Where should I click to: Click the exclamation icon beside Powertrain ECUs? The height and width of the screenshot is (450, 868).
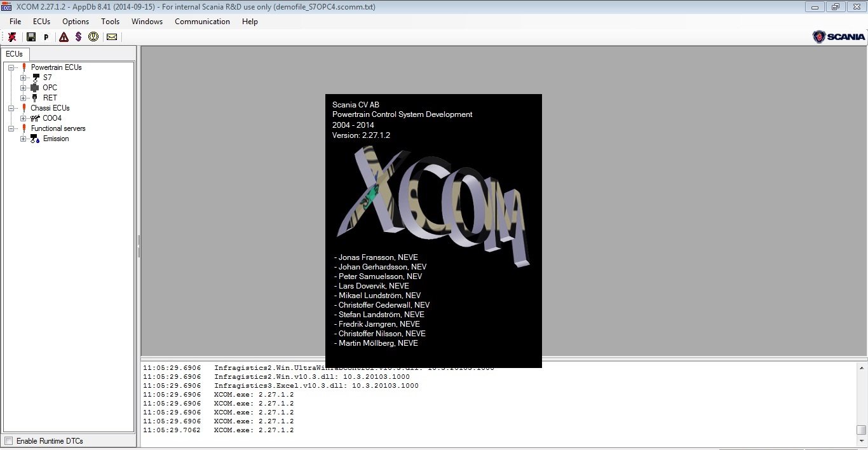click(24, 67)
